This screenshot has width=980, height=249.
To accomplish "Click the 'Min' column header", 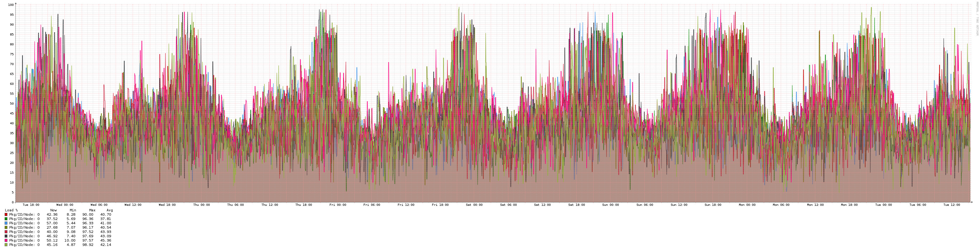I will (x=73, y=210).
